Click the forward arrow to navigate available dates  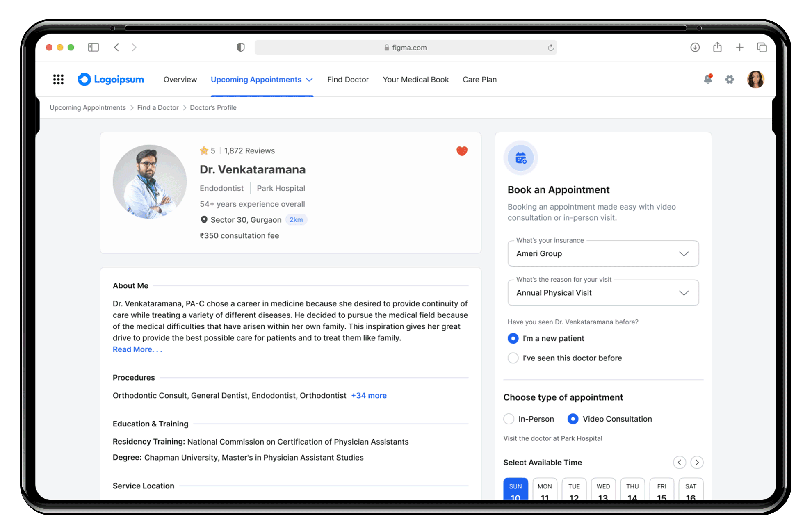point(697,462)
